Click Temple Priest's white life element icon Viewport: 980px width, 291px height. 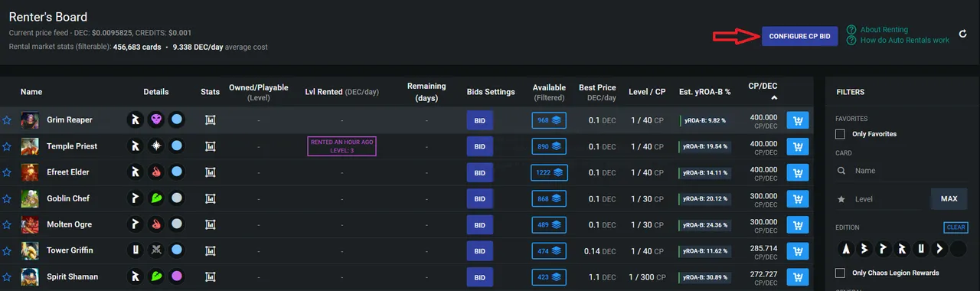156,146
